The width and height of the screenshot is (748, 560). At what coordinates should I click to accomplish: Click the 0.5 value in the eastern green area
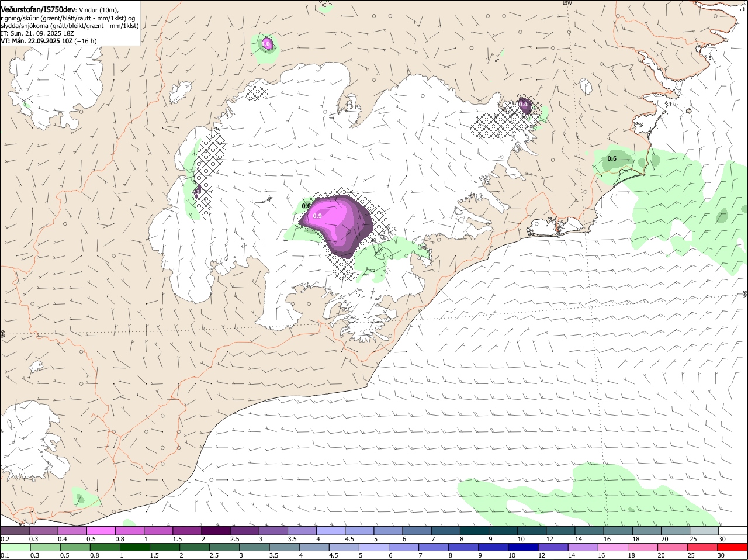(x=612, y=158)
